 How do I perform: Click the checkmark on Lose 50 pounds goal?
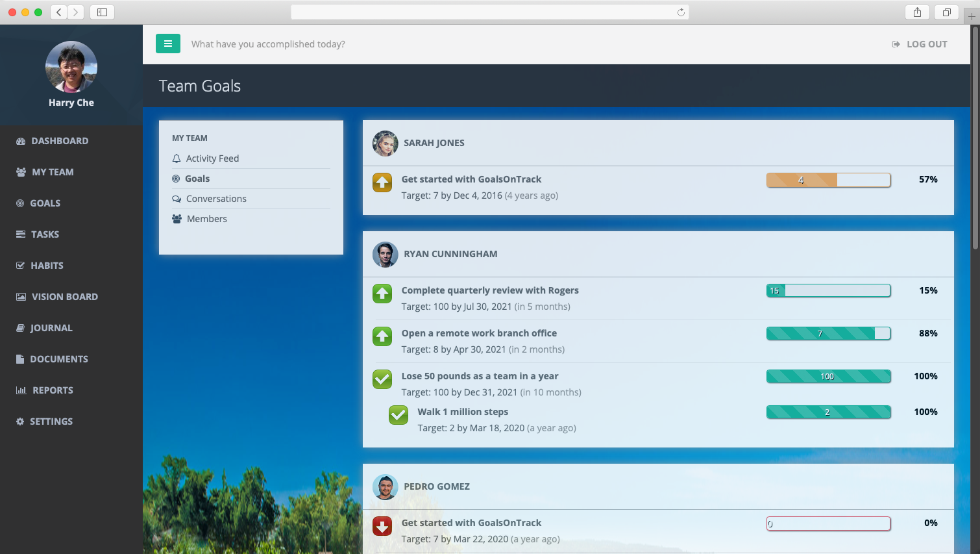coord(382,379)
